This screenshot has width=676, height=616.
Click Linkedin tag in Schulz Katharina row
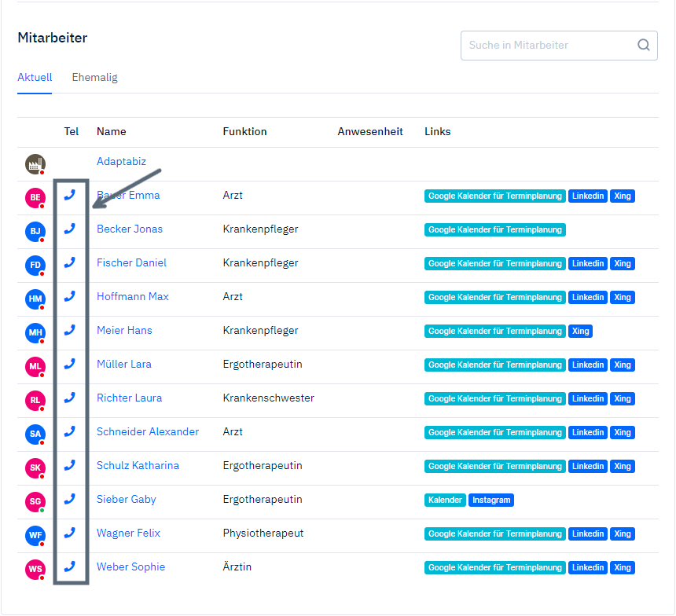coord(588,467)
